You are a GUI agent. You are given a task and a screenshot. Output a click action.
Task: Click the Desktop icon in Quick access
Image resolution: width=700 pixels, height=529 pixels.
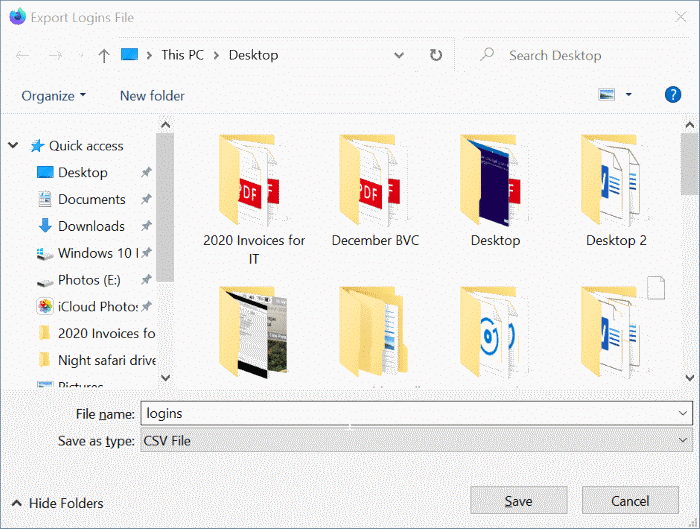click(x=45, y=172)
